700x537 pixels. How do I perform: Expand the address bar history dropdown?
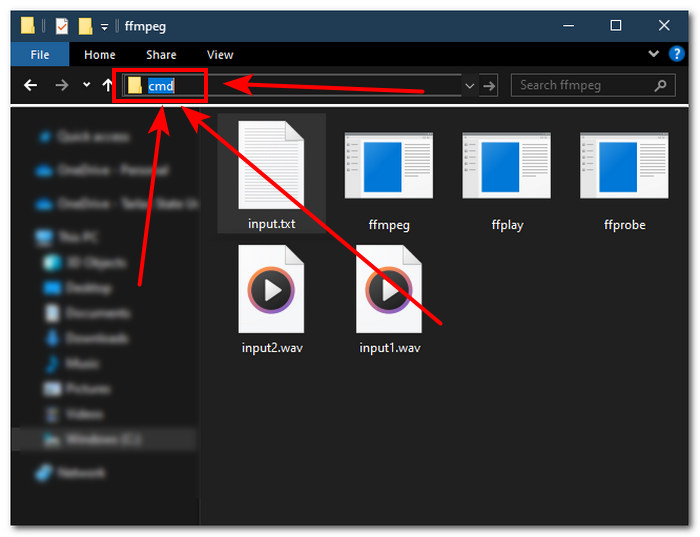coord(470,85)
